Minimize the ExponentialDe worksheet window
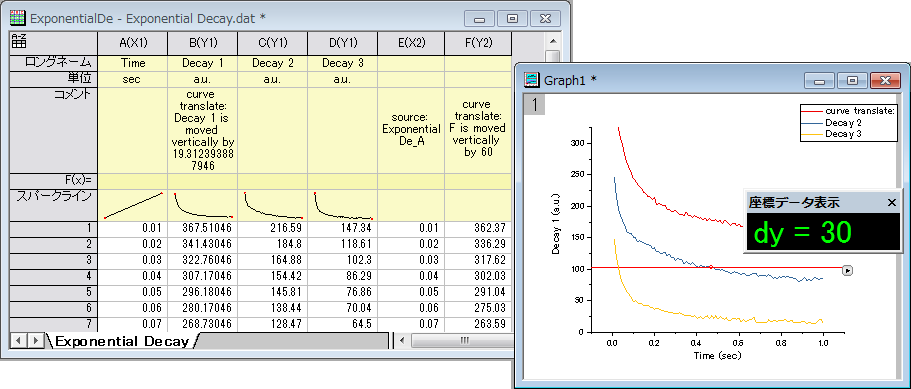Screen dimensions: 911x389 [479, 19]
